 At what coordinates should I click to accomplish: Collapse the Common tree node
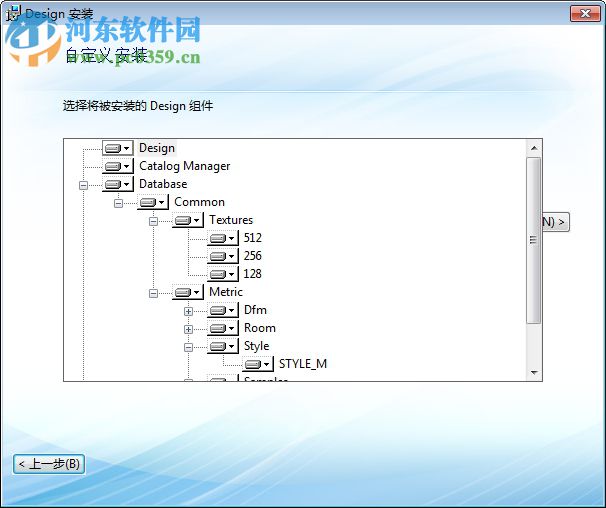[x=118, y=203]
